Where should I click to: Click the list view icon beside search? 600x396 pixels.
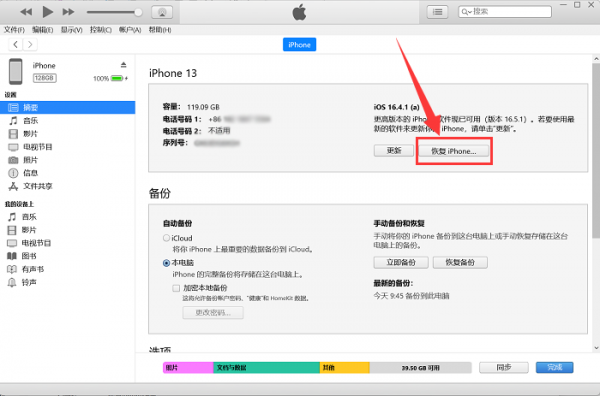[x=437, y=12]
